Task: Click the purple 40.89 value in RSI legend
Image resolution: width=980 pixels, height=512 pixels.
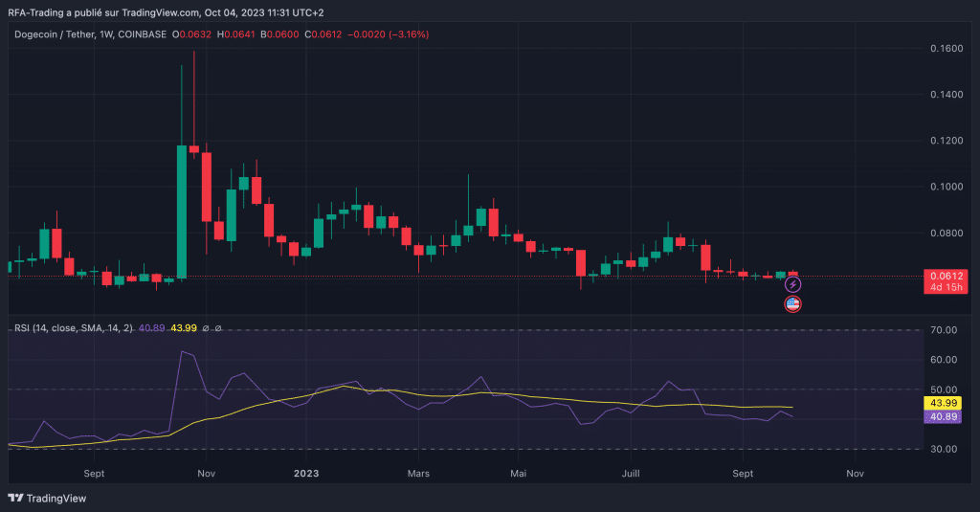Action: coord(151,327)
